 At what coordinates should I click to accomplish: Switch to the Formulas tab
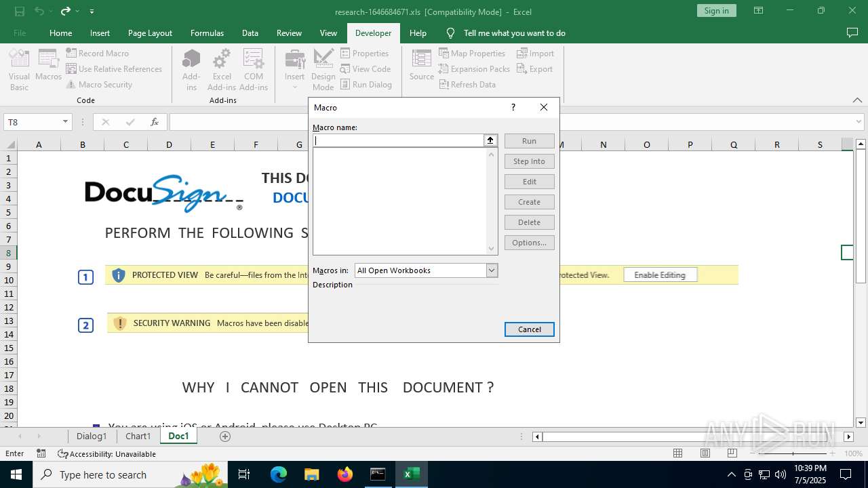coord(207,33)
